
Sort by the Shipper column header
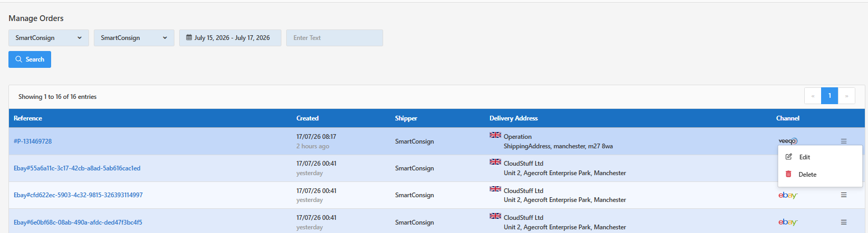406,118
